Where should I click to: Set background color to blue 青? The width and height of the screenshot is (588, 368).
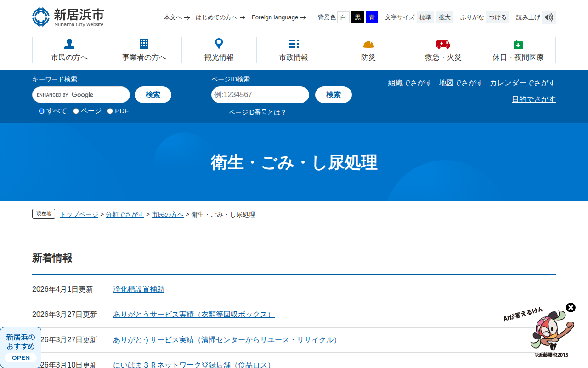click(372, 17)
